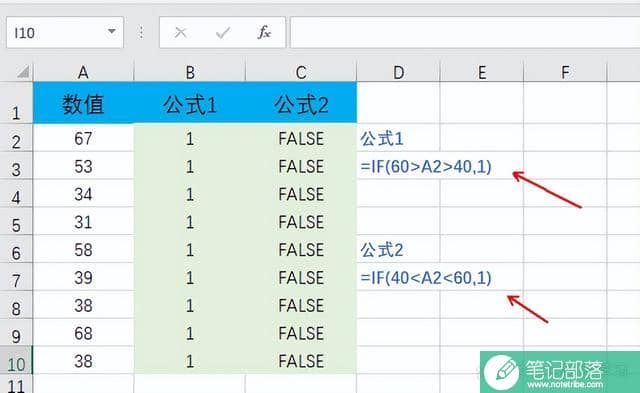This screenshot has width=640, height=393.
Task: Select column E header
Action: tap(482, 72)
